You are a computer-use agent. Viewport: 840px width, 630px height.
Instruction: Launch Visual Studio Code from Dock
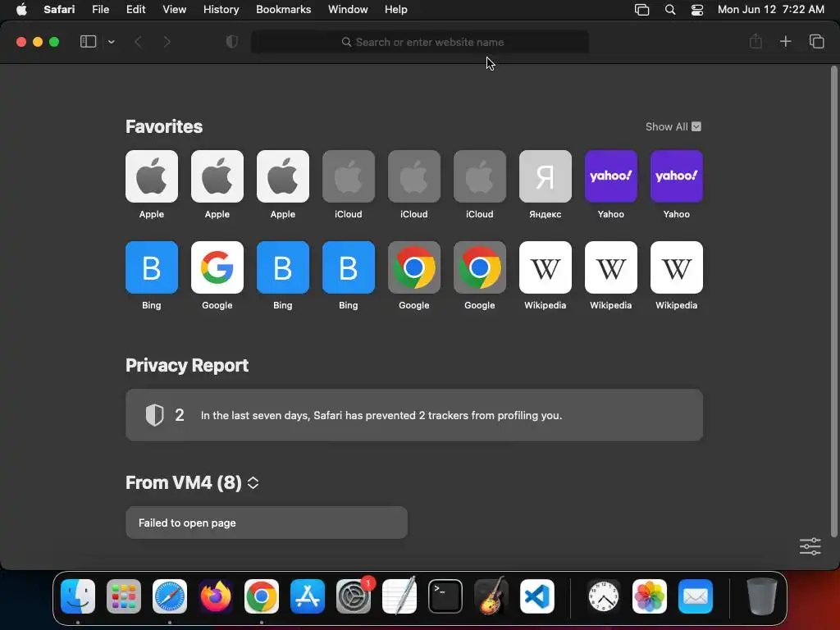536,596
